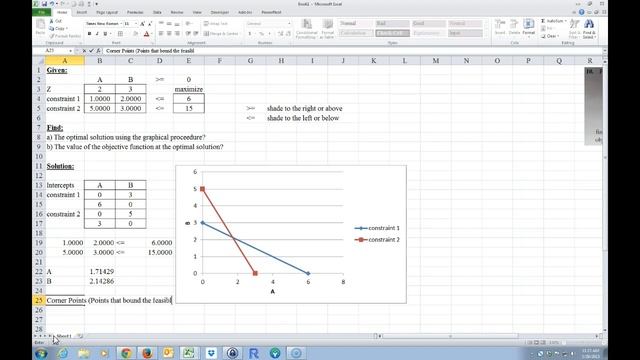Screen dimensions: 640x360
Task: Open the font color dropdown arrow
Action: coord(152,33)
